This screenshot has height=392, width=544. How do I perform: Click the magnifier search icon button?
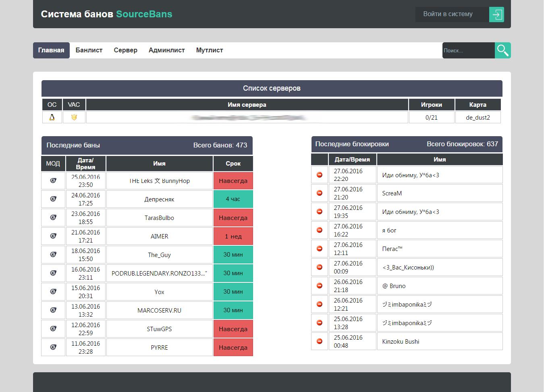tap(502, 50)
